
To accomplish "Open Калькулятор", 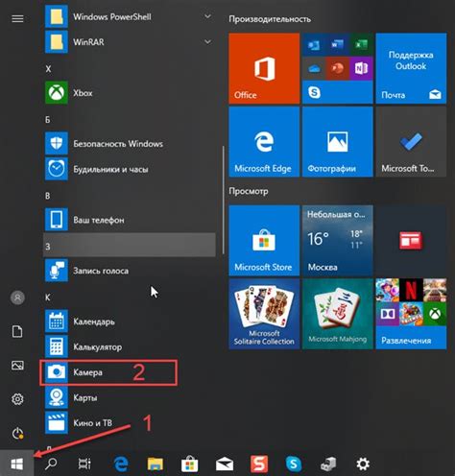I will coord(130,346).
